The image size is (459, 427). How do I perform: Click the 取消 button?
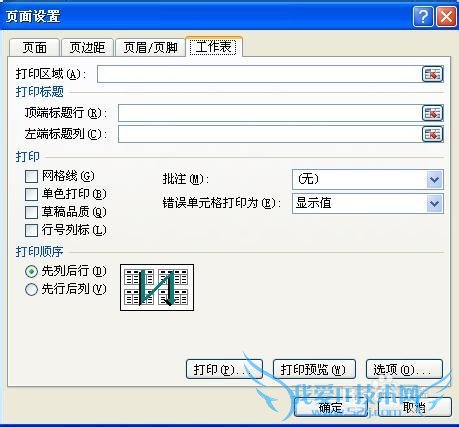415,407
